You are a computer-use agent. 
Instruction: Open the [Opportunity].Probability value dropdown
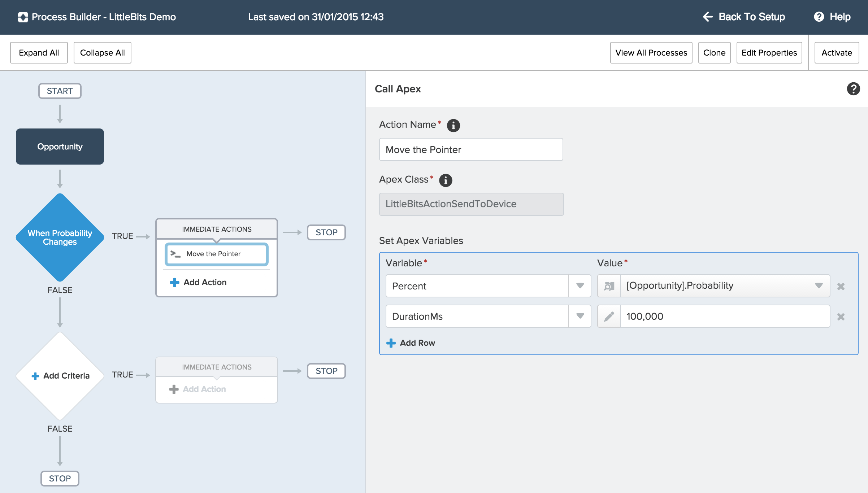pos(819,286)
